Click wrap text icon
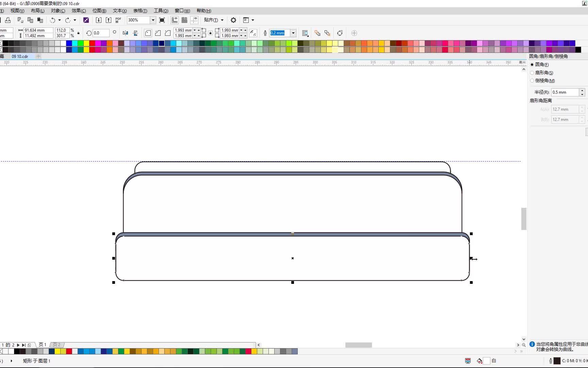Image resolution: width=588 pixels, height=368 pixels. point(305,33)
